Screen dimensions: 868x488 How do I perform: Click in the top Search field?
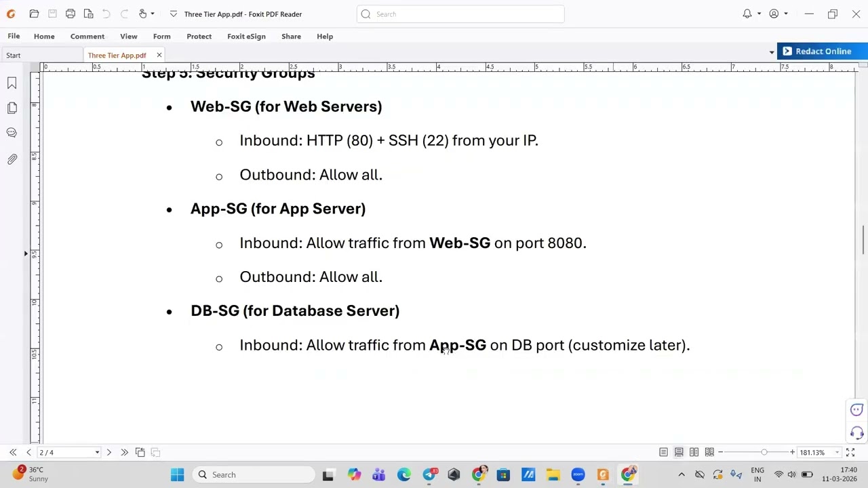point(460,14)
